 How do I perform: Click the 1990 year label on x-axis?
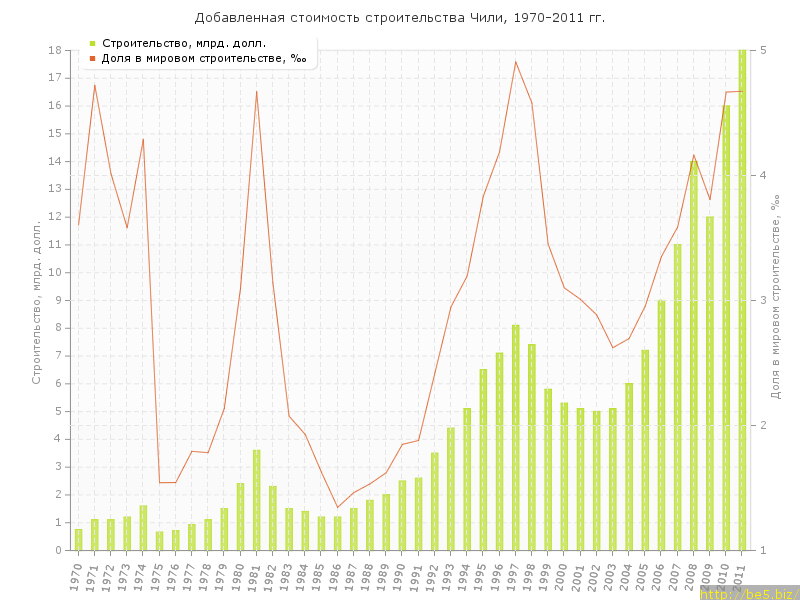pos(400,574)
